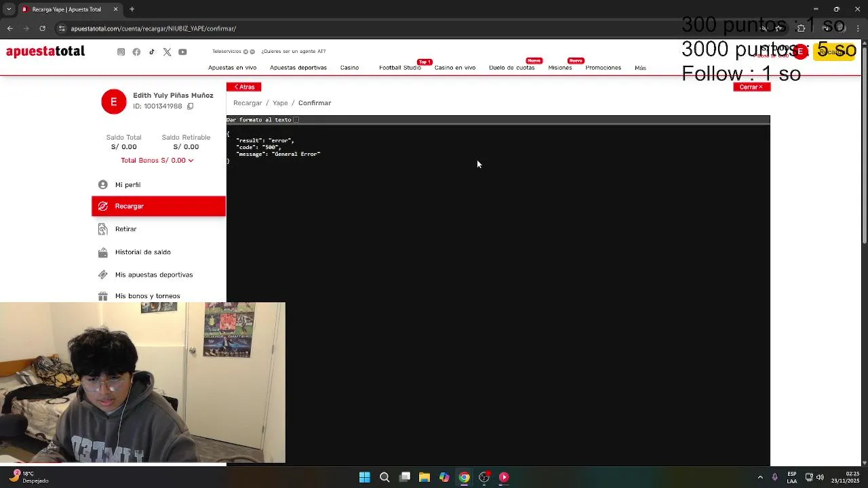This screenshot has width=868, height=488.
Task: Click the "General Error" message text
Action: click(296, 154)
